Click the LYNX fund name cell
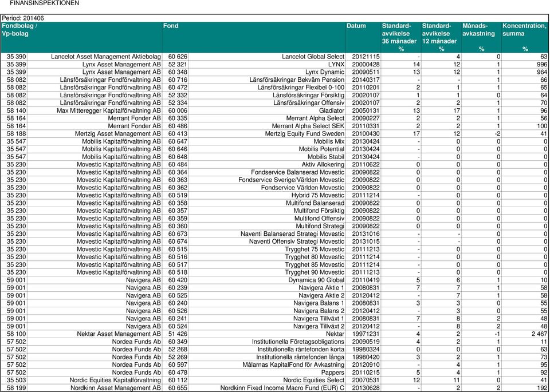This screenshot has height=392, width=550. pyautogui.click(x=266, y=65)
